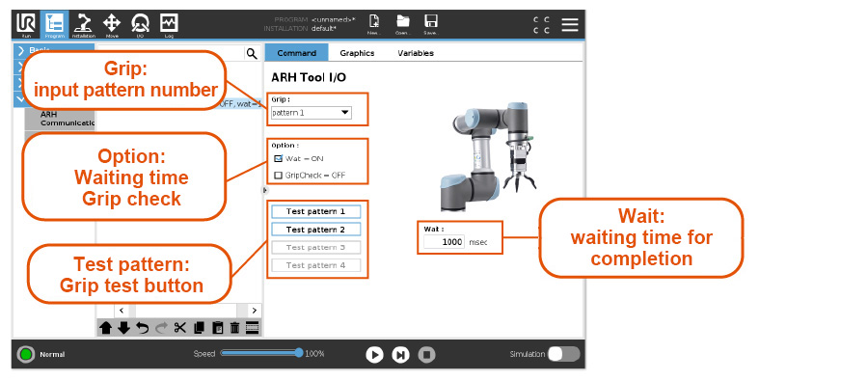This screenshot has width=868, height=381.
Task: Enable the GripCheck = OFF checkbox
Action: click(x=279, y=175)
